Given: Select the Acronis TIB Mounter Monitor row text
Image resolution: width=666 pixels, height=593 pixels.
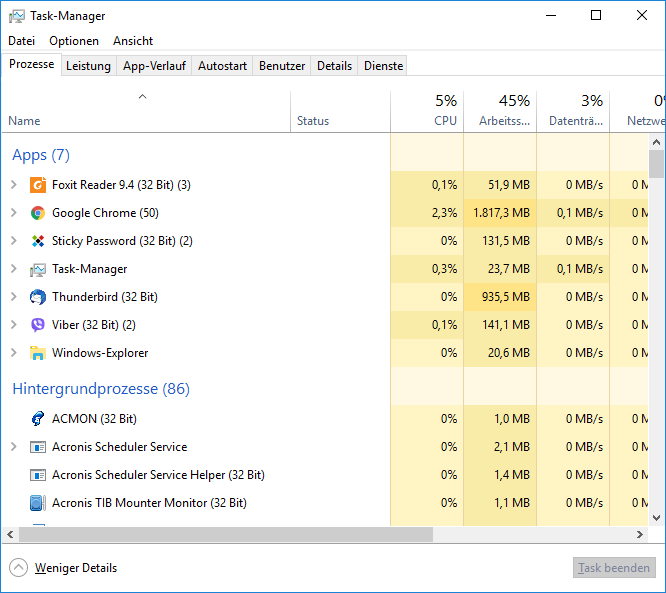Looking at the screenshot, I should tap(149, 503).
